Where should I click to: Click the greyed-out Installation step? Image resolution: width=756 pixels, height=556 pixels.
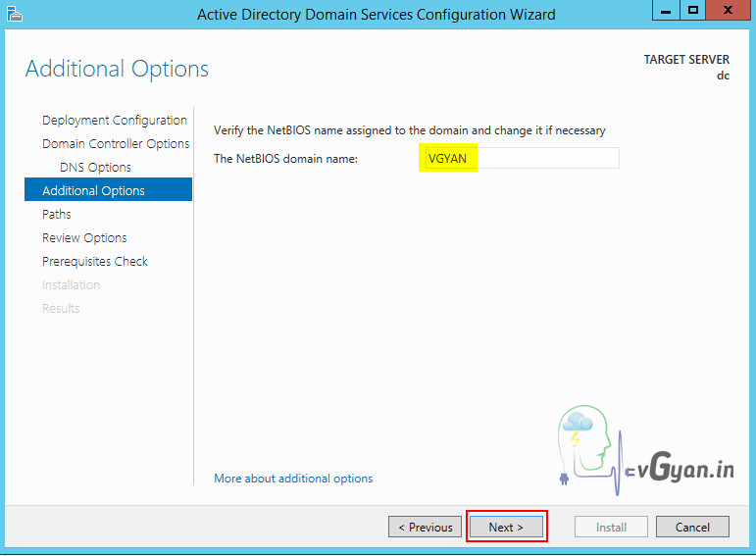(71, 285)
